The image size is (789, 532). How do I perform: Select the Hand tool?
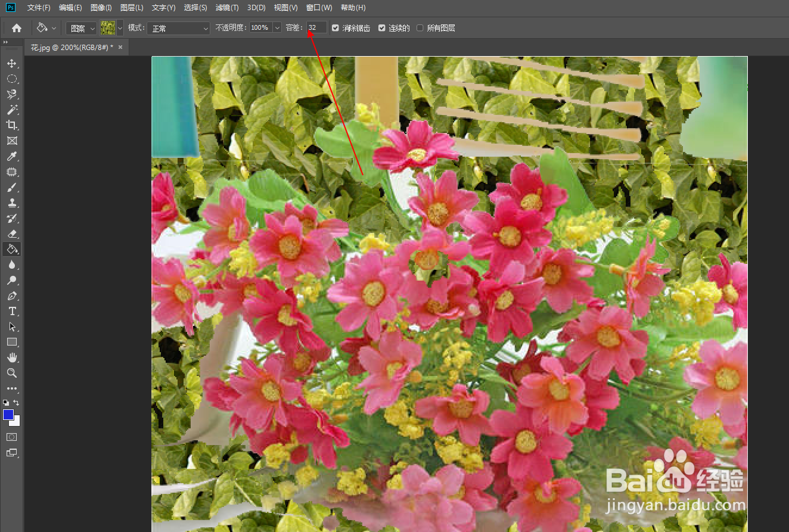12,357
